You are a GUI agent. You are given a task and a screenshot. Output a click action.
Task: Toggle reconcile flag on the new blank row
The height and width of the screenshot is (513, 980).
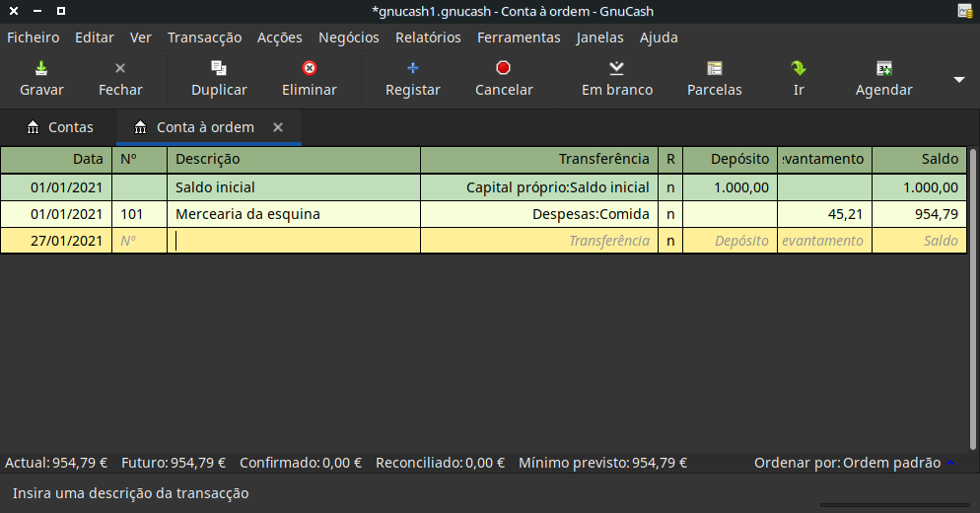point(670,241)
